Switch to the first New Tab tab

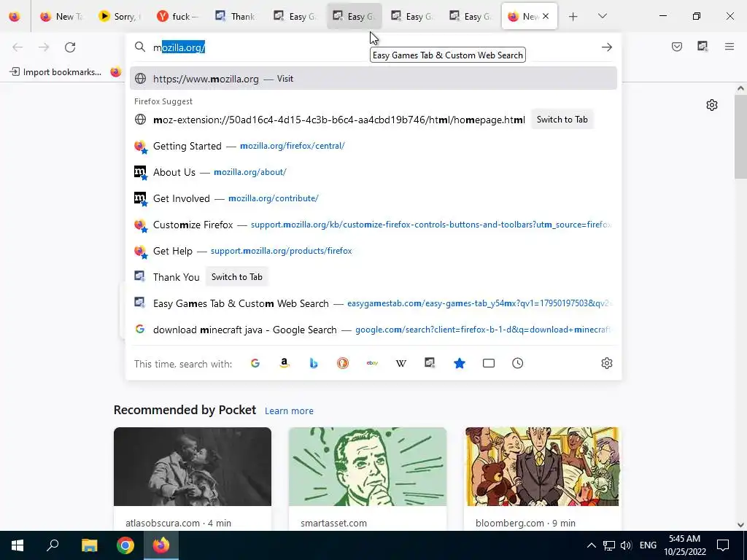[x=62, y=16]
